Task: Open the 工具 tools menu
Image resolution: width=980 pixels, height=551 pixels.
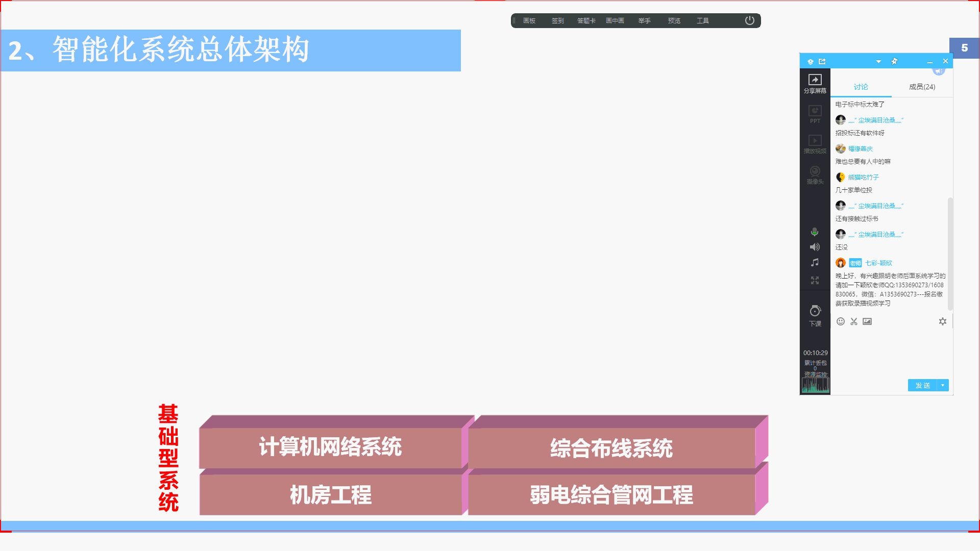Action: (703, 21)
